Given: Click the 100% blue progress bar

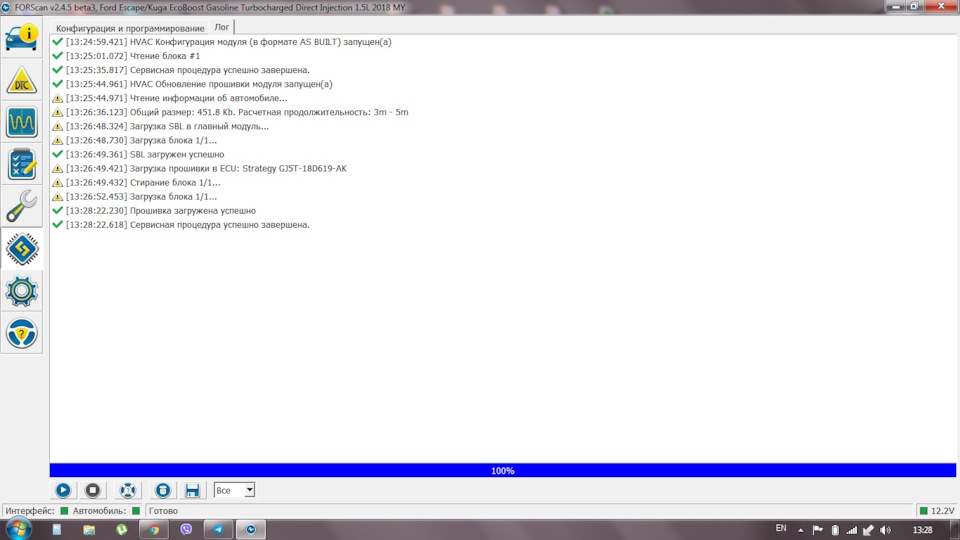Looking at the screenshot, I should [503, 470].
